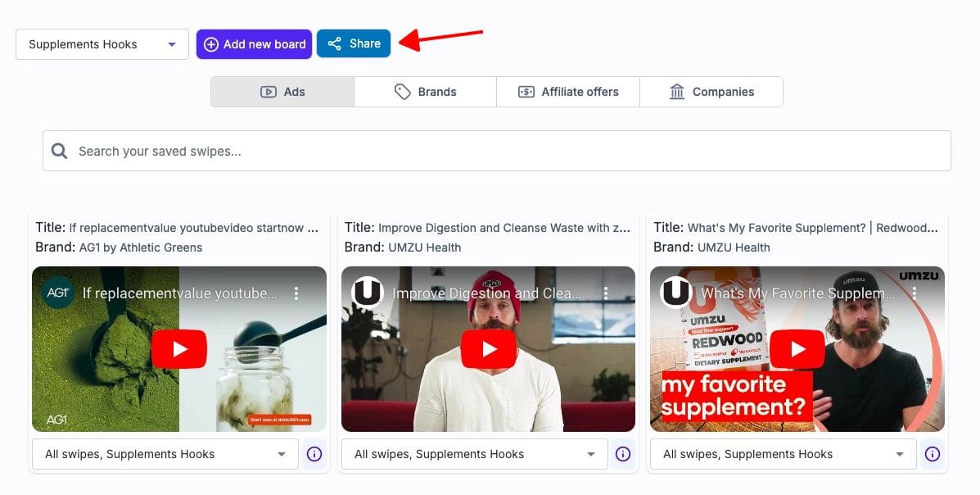Click the building icon on the Companies tab
Image resolution: width=980 pixels, height=495 pixels.
pos(676,91)
